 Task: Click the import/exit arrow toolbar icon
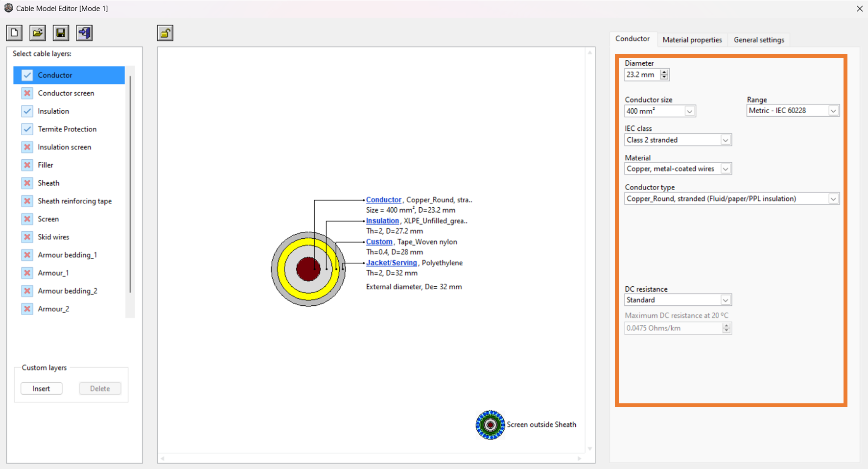coord(84,33)
